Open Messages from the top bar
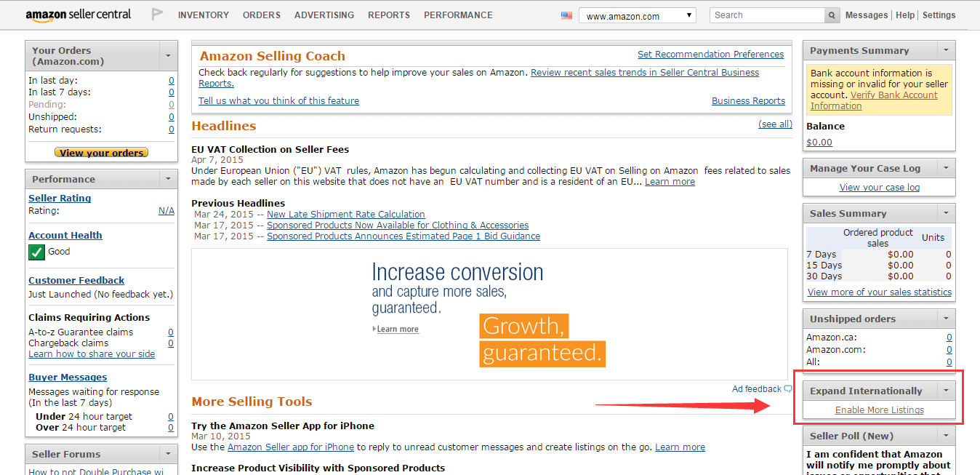The image size is (980, 475). (x=867, y=15)
